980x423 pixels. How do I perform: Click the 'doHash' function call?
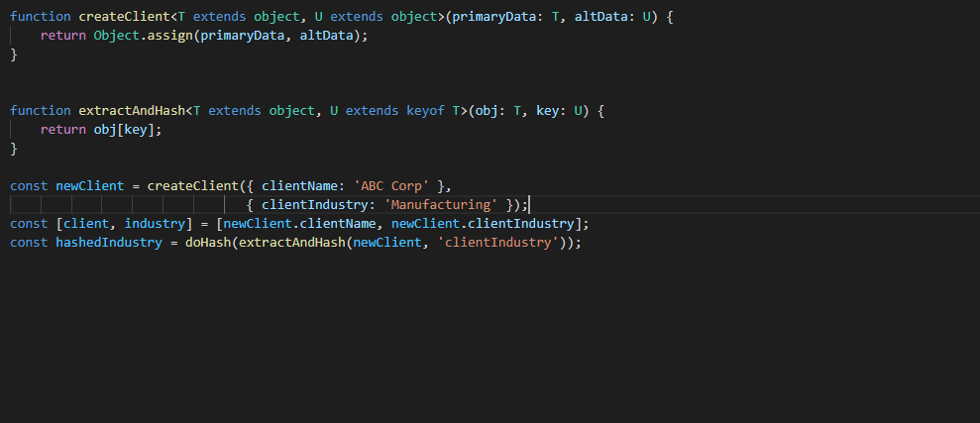point(208,242)
